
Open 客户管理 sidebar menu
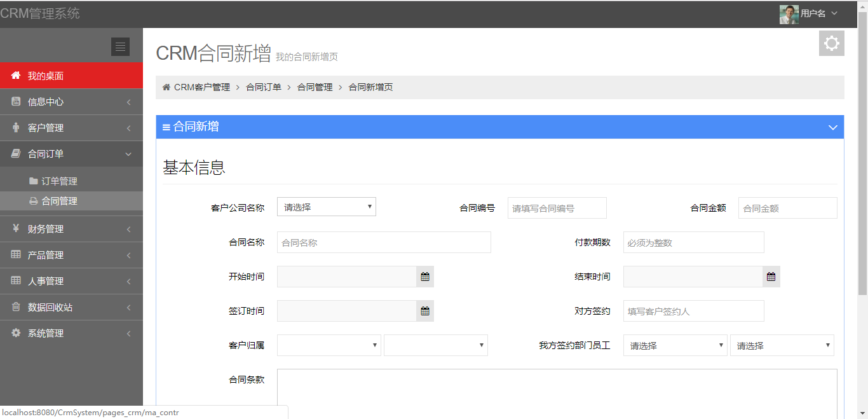[71, 128]
